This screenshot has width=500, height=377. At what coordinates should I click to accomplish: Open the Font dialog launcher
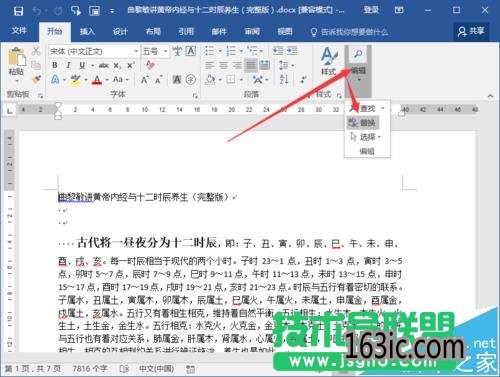[195, 96]
